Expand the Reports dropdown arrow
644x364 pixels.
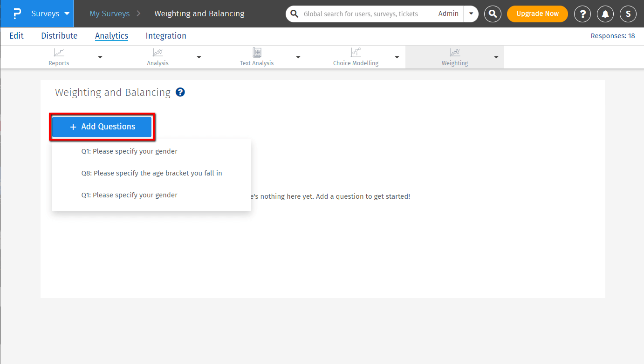click(x=100, y=57)
